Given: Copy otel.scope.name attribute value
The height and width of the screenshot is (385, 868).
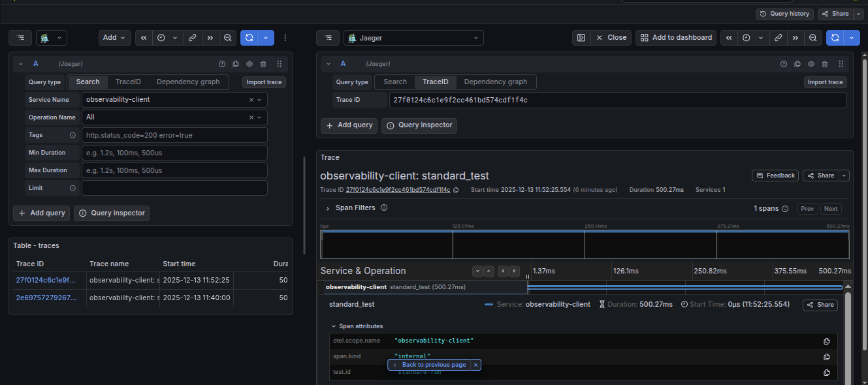Looking at the screenshot, I should tap(827, 341).
